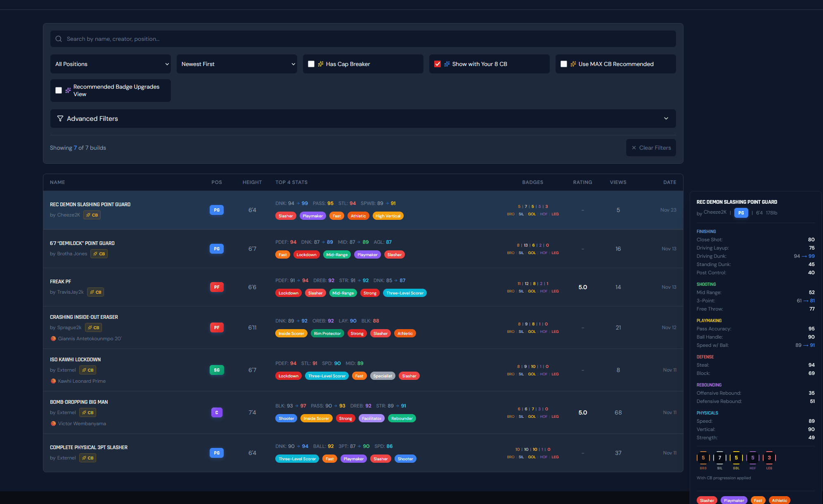Image resolution: width=823 pixels, height=504 pixels.
Task: Expand the Advanced Filters section
Action: coord(363,119)
